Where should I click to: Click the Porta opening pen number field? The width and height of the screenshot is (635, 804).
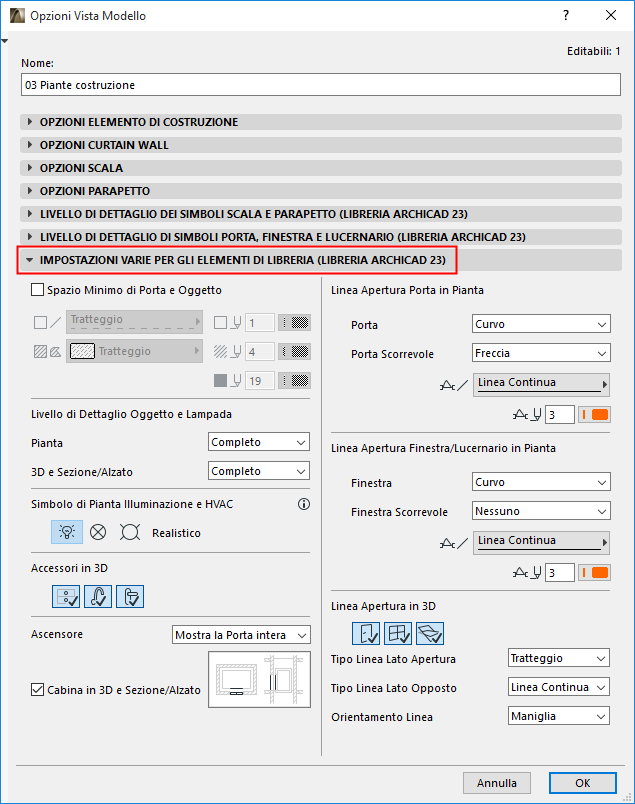[560, 414]
